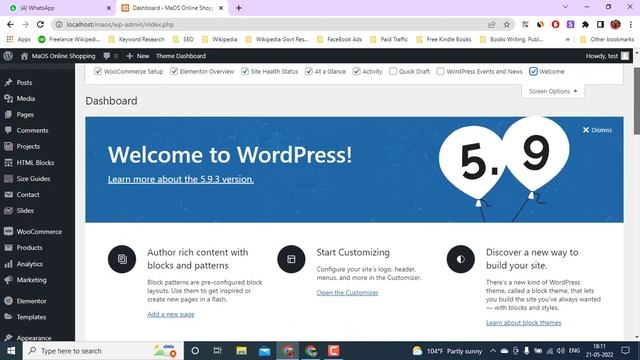Collapse the Screen Options panel

pos(553,91)
